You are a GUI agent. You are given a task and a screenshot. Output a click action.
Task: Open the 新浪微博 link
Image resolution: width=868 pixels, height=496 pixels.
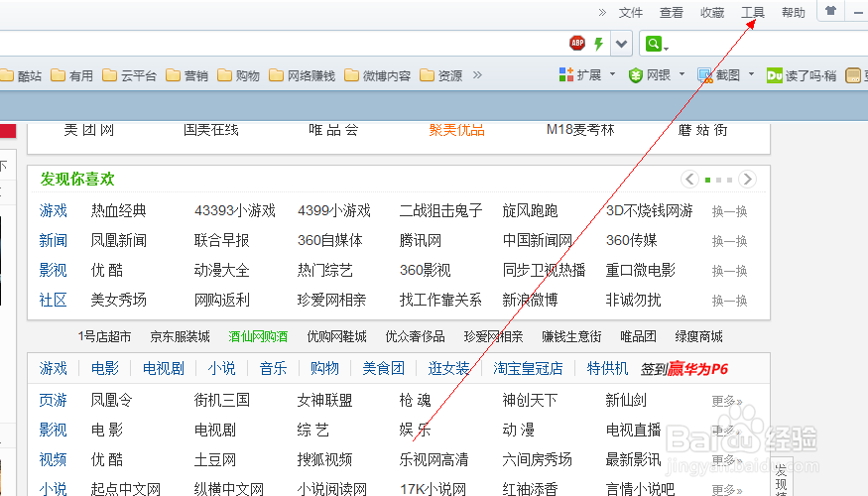click(x=530, y=300)
